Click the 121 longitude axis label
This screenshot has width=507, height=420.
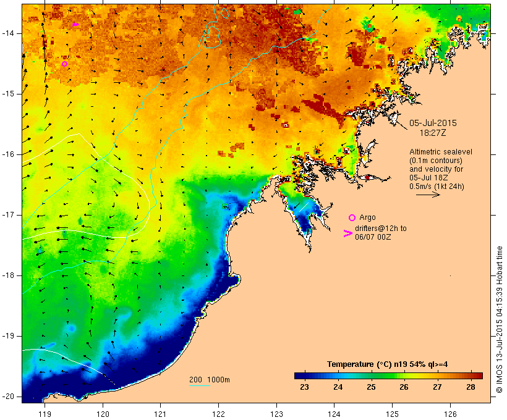pyautogui.click(x=160, y=414)
